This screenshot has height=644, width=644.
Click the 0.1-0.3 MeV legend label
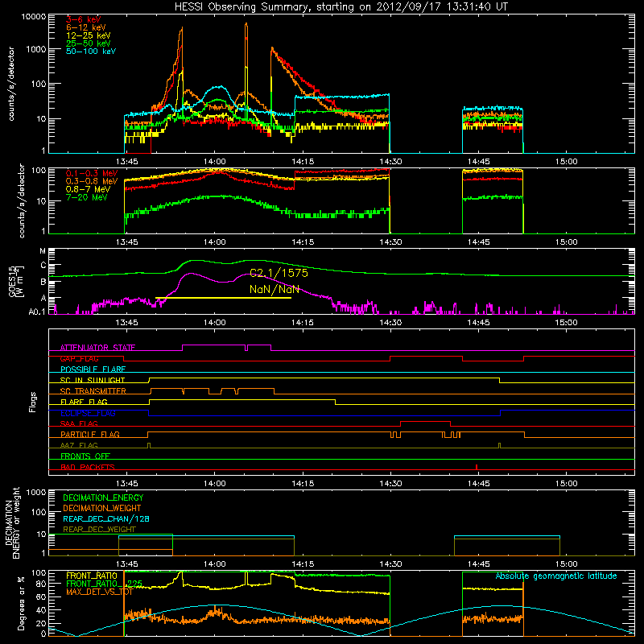[92, 173]
